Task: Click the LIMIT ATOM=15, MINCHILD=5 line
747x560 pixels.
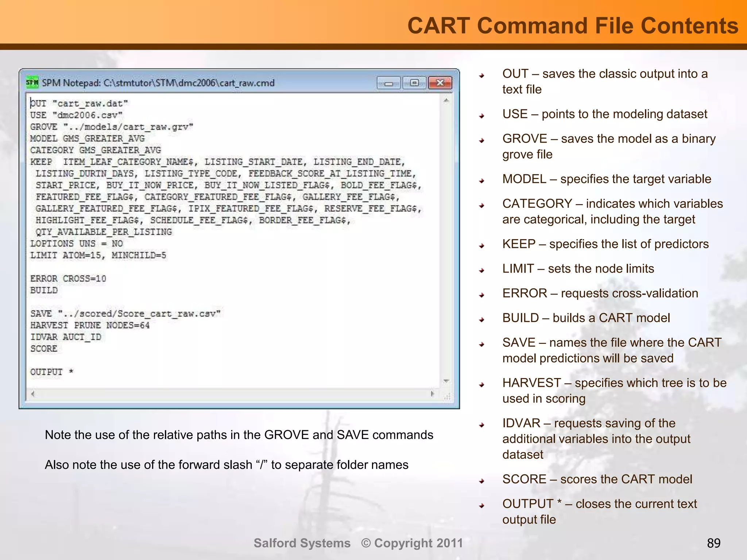Action: click(x=98, y=255)
